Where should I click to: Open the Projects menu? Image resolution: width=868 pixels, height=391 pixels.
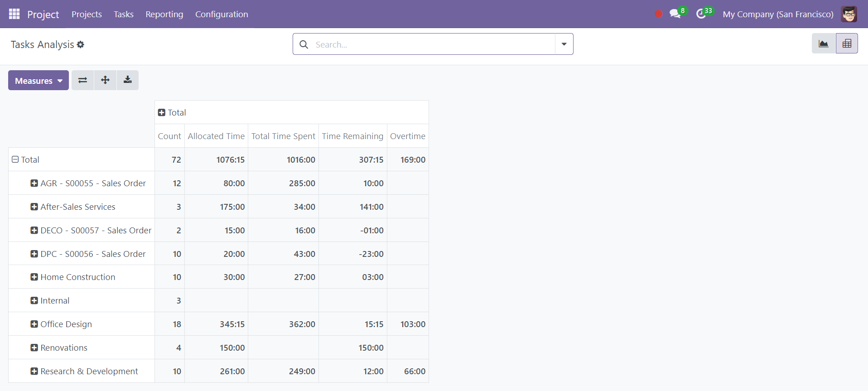(x=87, y=14)
